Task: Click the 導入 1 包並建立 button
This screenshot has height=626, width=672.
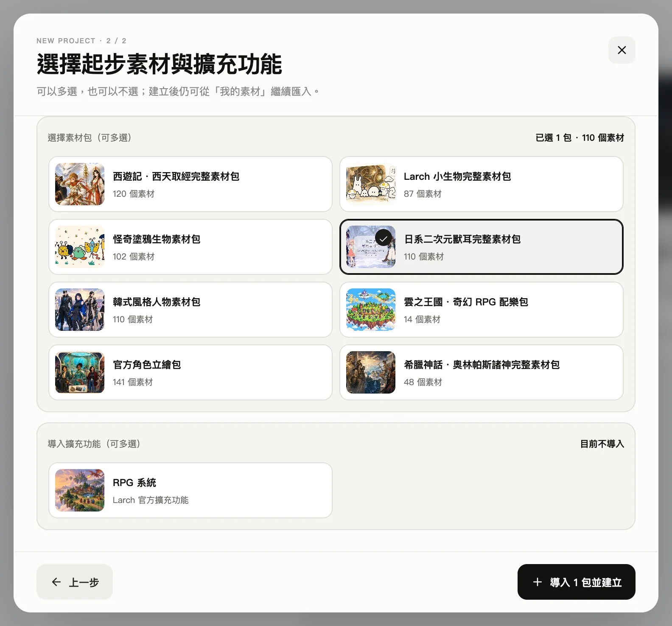Action: pyautogui.click(x=577, y=582)
